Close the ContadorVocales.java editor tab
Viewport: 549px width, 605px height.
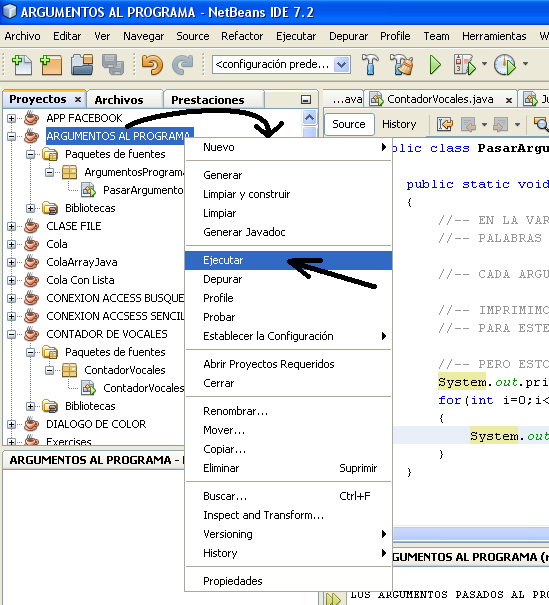(x=509, y=100)
